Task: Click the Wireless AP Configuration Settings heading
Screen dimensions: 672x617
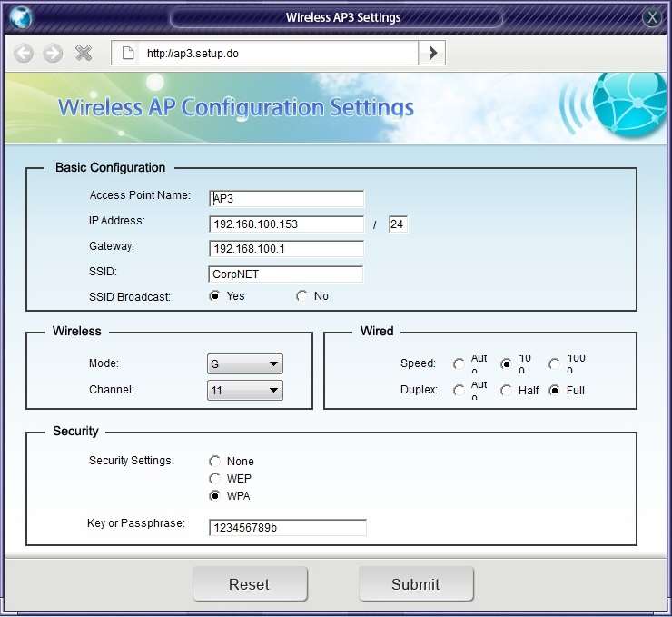Action: coord(236,107)
